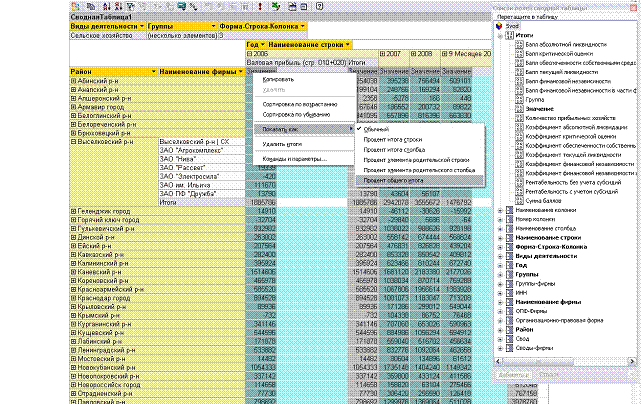Click the Show Top/Bottom Items toolbar icon
Image resolution: width=641 pixels, height=404 pixels.
click(x=142, y=7)
